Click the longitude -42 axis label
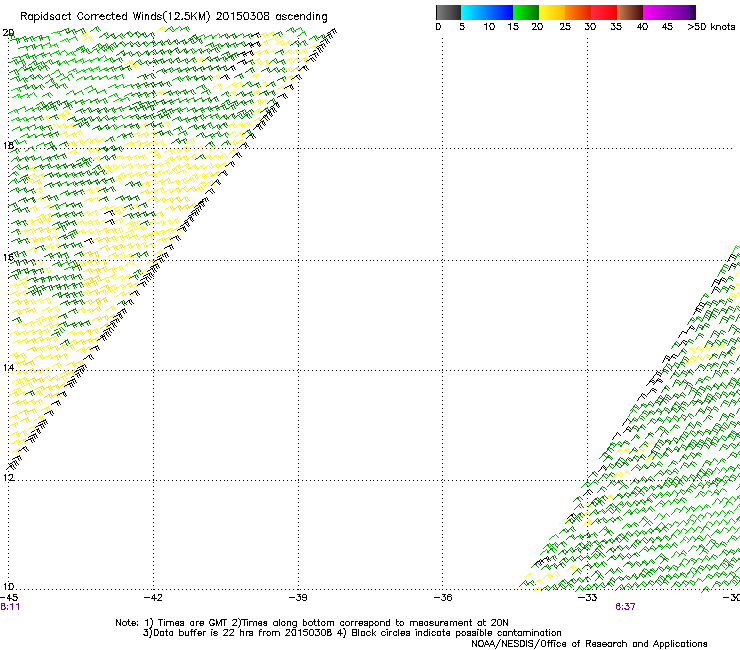The width and height of the screenshot is (740, 650). pyautogui.click(x=153, y=598)
